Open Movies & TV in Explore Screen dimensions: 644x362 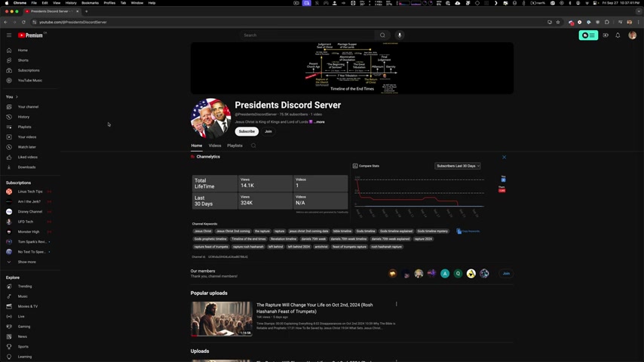[27, 306]
